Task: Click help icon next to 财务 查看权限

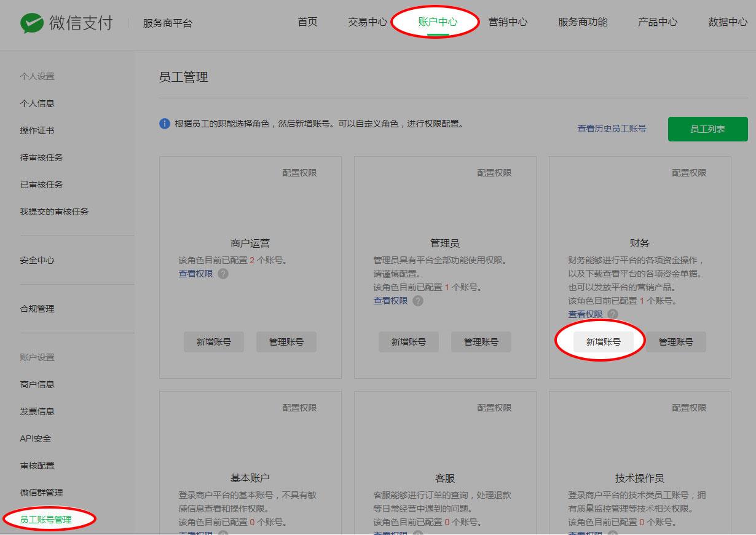Action: [x=613, y=314]
